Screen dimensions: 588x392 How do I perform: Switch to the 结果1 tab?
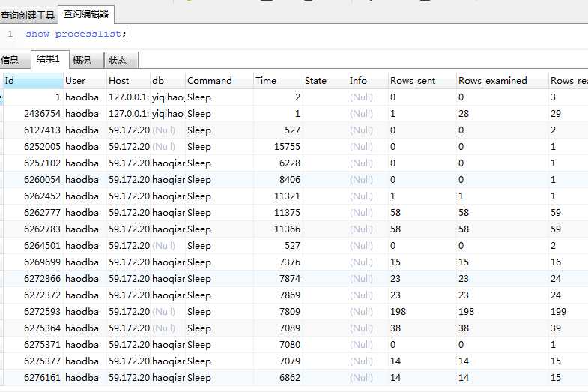pos(49,60)
